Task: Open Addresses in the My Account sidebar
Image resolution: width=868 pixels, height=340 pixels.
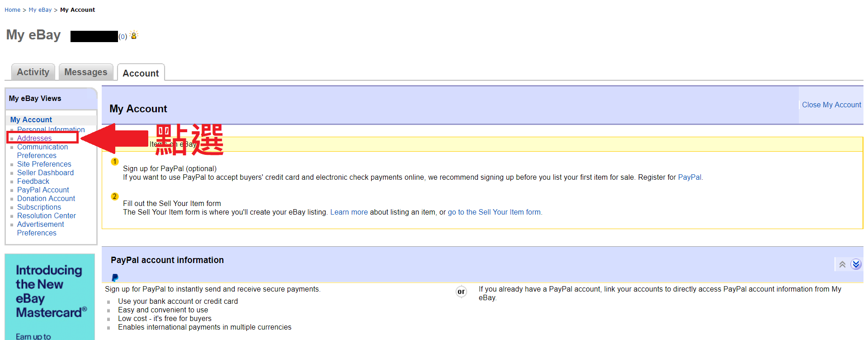Action: pos(34,138)
